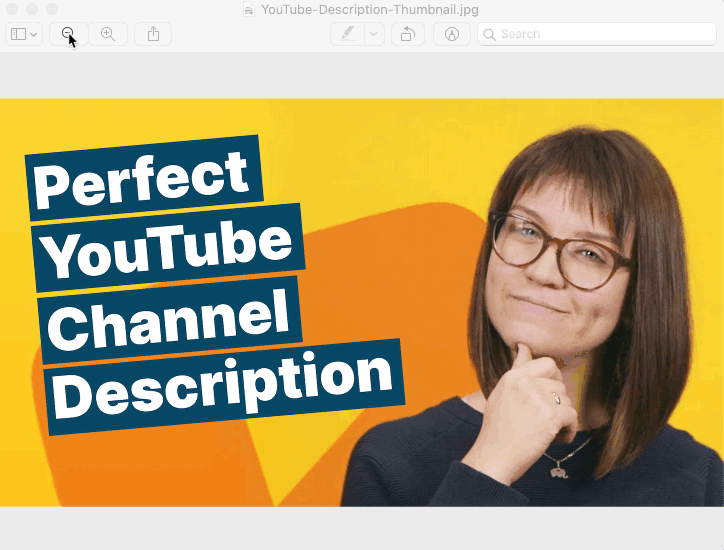The image size is (724, 550).
Task: Expand the sidebar view chevron
Action: 34,34
